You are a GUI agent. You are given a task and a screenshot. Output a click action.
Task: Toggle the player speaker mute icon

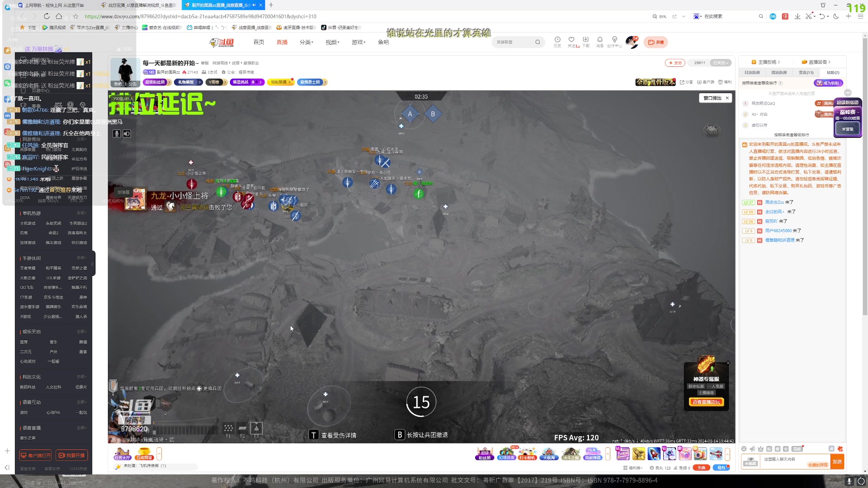(x=127, y=134)
